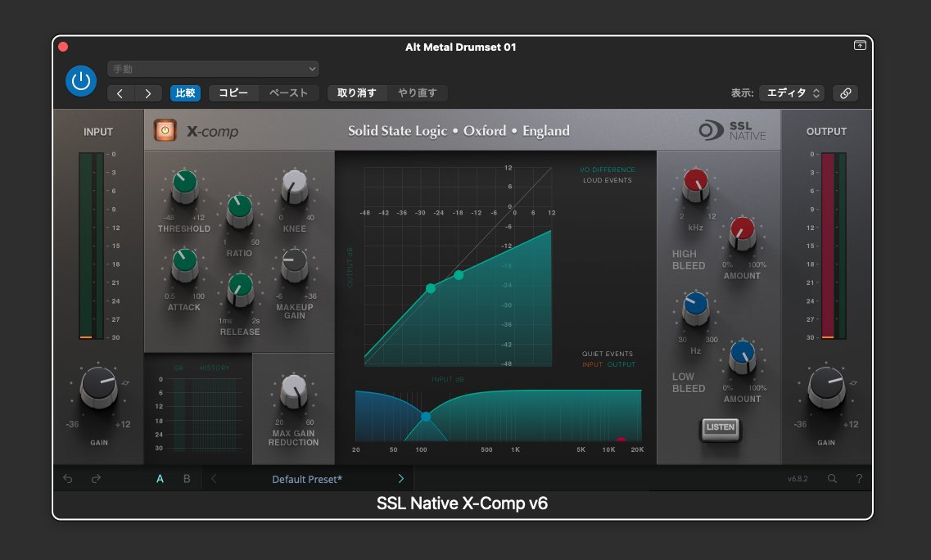Toggle the 比較 compare button

(185, 93)
